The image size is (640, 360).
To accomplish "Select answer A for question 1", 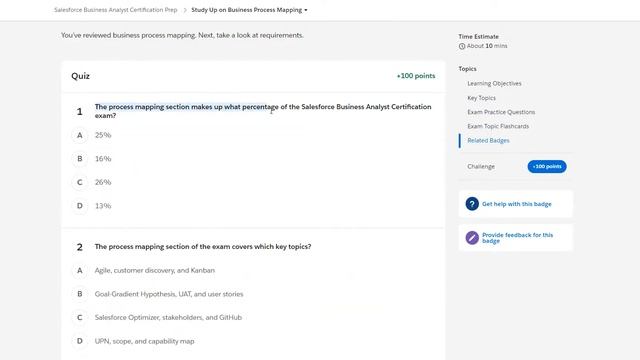I will tap(80, 135).
